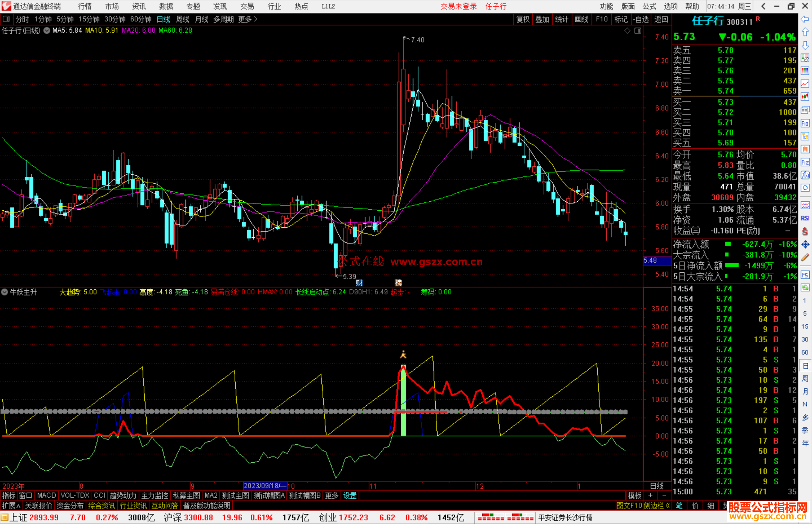Open the candlestick chart icon in sidebar

click(805, 97)
